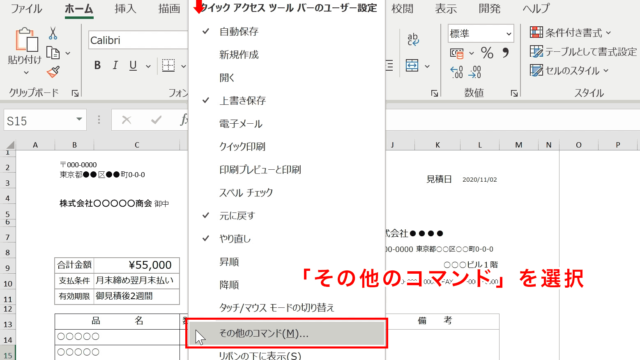Toggle 印刷プレビューと印刷 in the menu
Viewport: 640px width, 360px height.
click(x=287, y=169)
